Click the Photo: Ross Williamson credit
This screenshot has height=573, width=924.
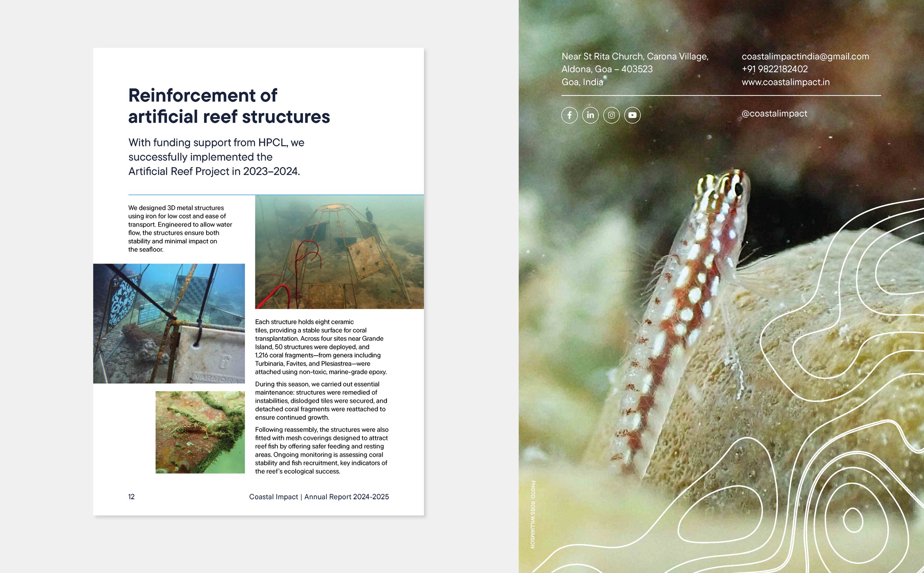[533, 514]
